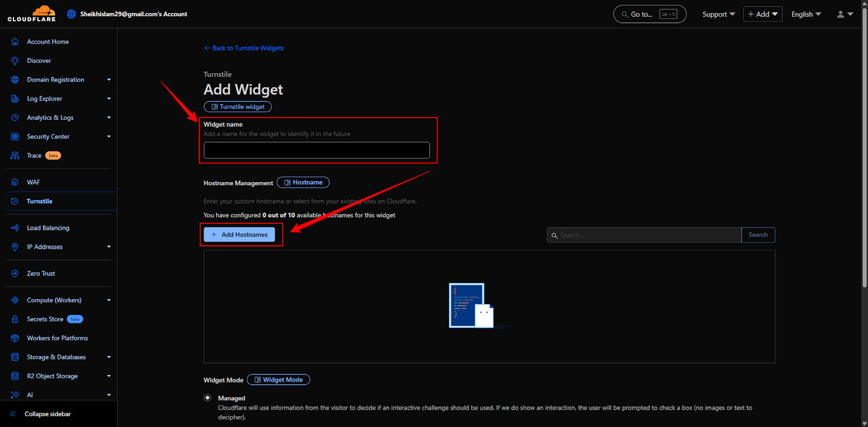Viewport: 868px width, 427px height.
Task: Open the English language dropdown
Action: (806, 14)
